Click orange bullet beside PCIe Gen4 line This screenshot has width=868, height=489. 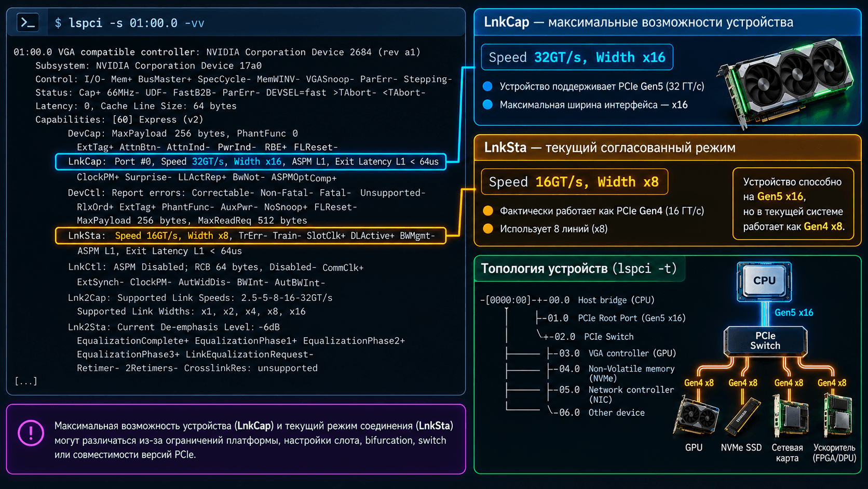tap(488, 210)
